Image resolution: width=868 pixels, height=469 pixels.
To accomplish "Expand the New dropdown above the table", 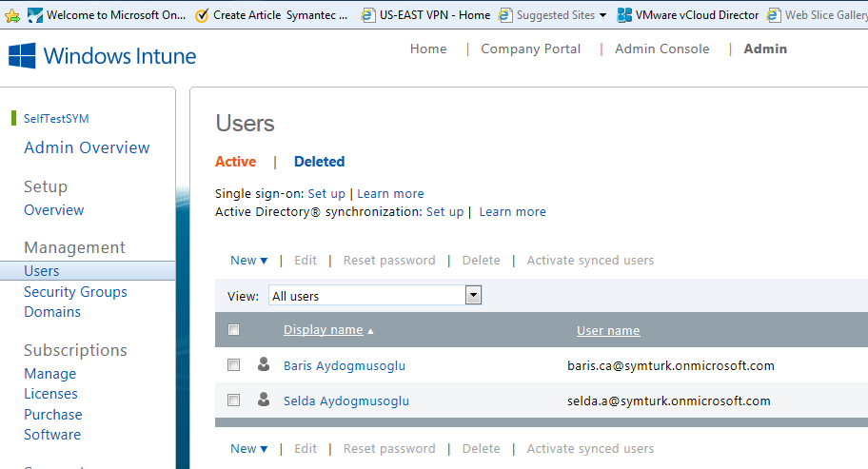I will [x=248, y=261].
